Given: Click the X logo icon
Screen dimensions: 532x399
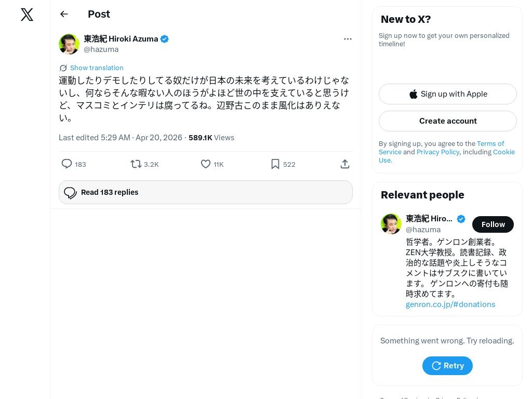Looking at the screenshot, I should coord(27,15).
